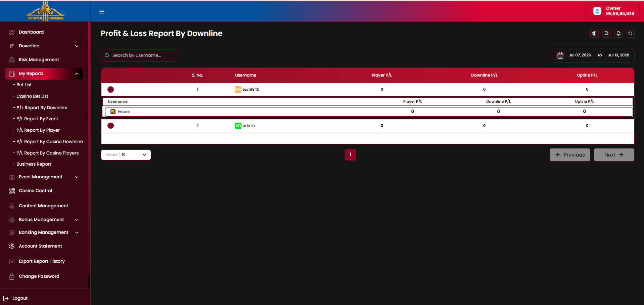Click the Casino Control icon

[x=12, y=191]
